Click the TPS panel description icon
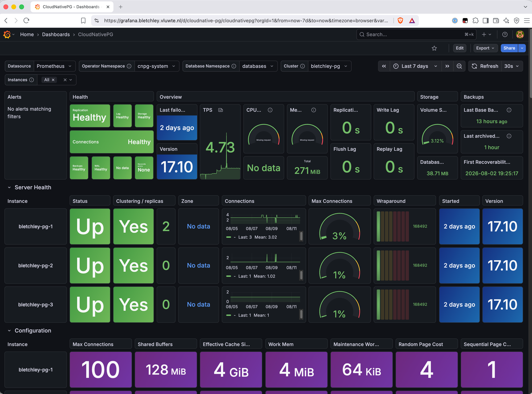532x394 pixels. 221,110
